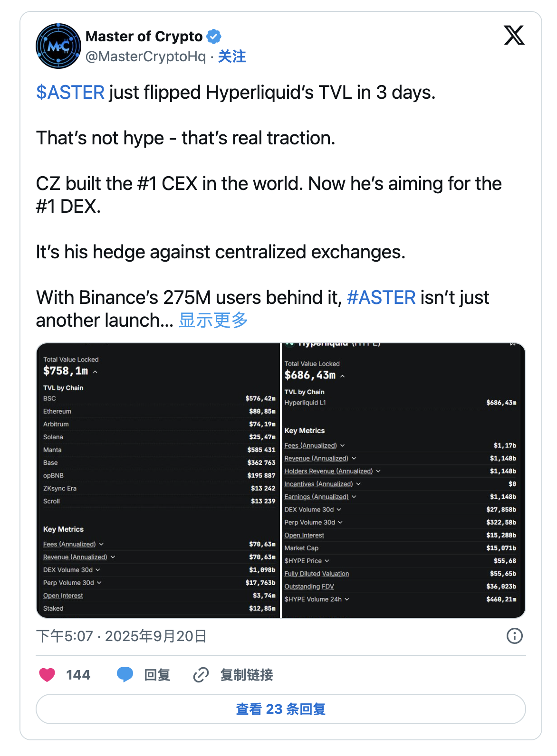The height and width of the screenshot is (756, 557).
Task: Expand tweet with 显示更多
Action: (213, 321)
